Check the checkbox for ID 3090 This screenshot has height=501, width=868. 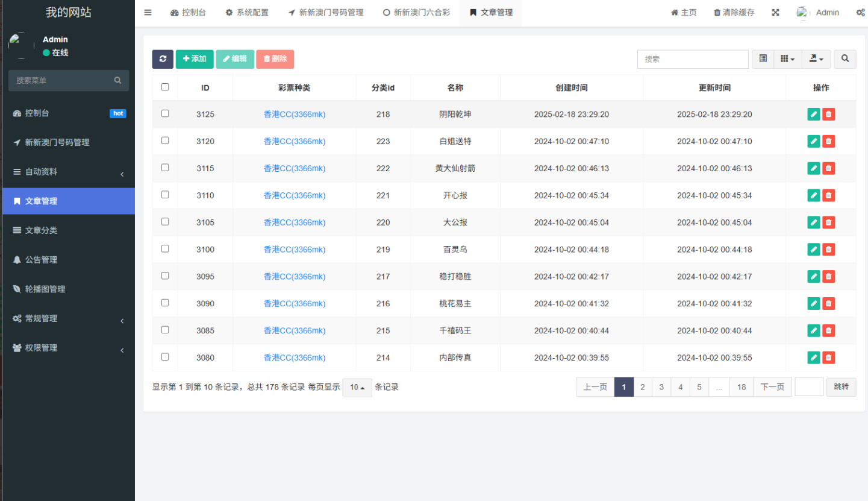pos(165,303)
